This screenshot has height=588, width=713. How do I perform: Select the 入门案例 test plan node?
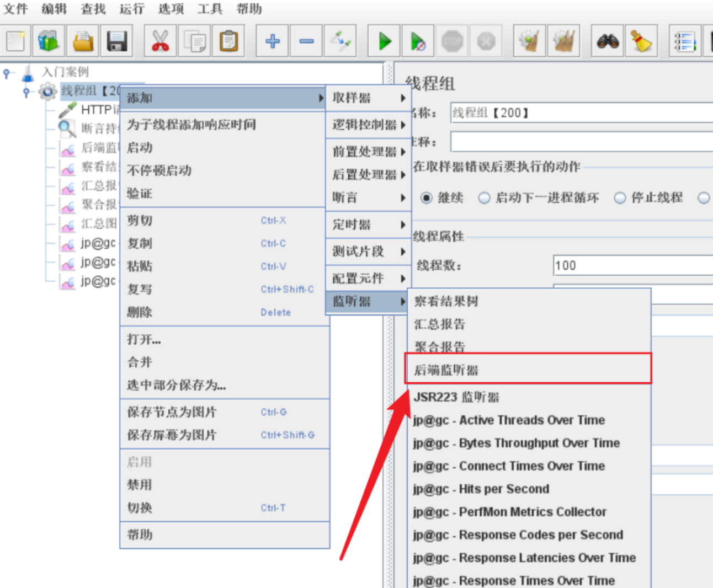pos(65,72)
